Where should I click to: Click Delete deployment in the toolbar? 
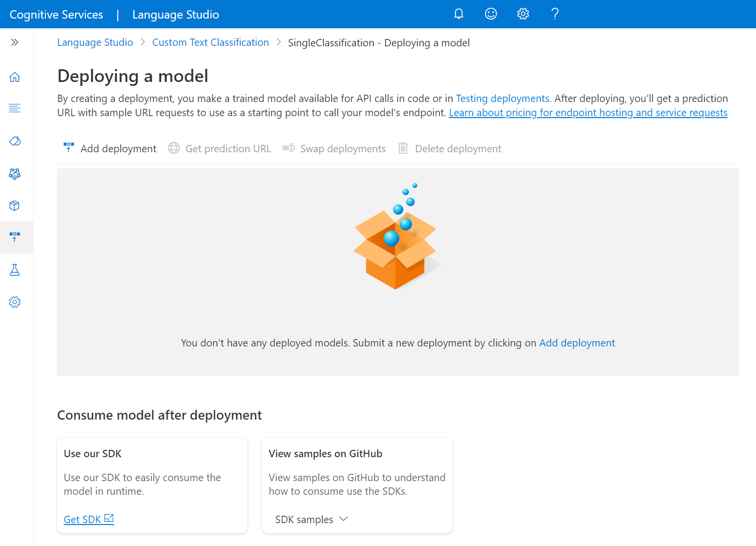point(450,148)
